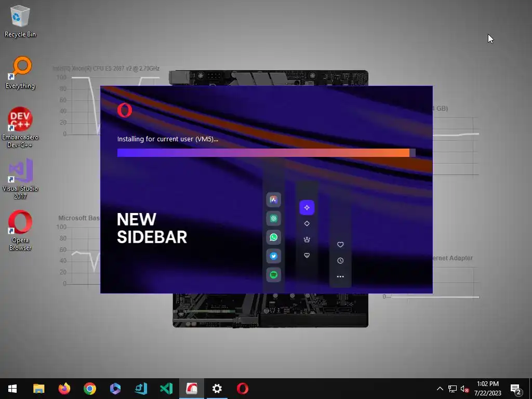532x399 pixels.
Task: Expand the hidden system tray icons
Action: coord(440,389)
